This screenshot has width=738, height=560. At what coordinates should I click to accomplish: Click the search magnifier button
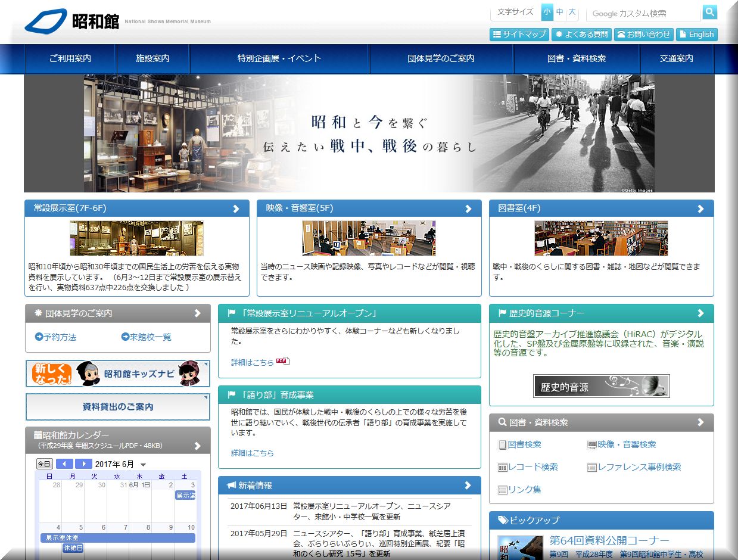point(709,13)
